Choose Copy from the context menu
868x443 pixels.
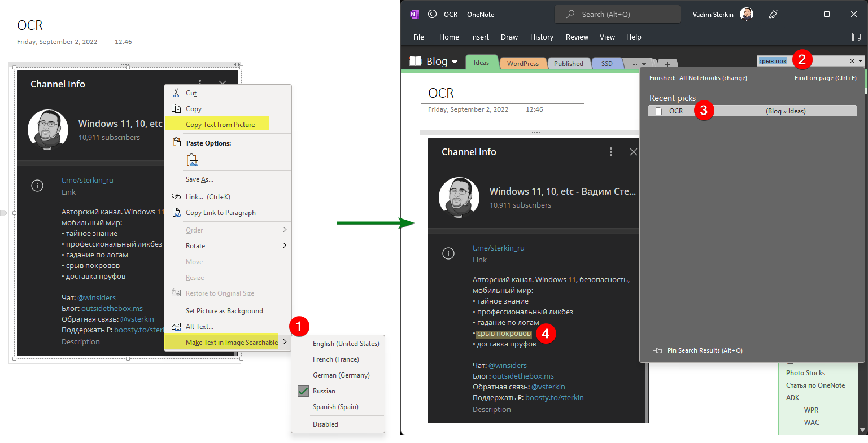228,109
